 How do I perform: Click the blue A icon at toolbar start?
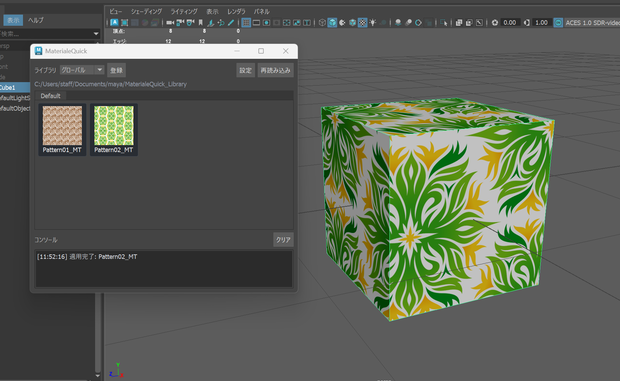click(x=114, y=23)
